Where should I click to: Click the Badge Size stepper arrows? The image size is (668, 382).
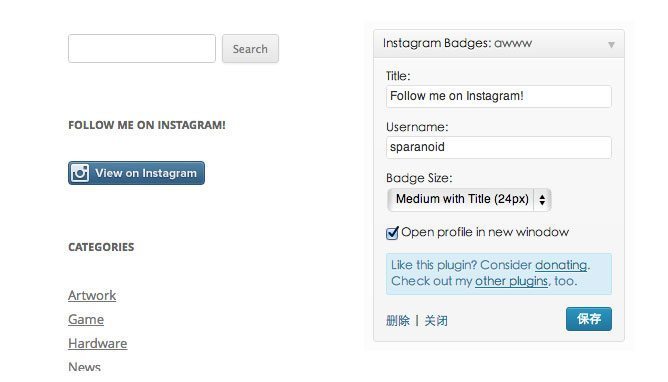542,199
